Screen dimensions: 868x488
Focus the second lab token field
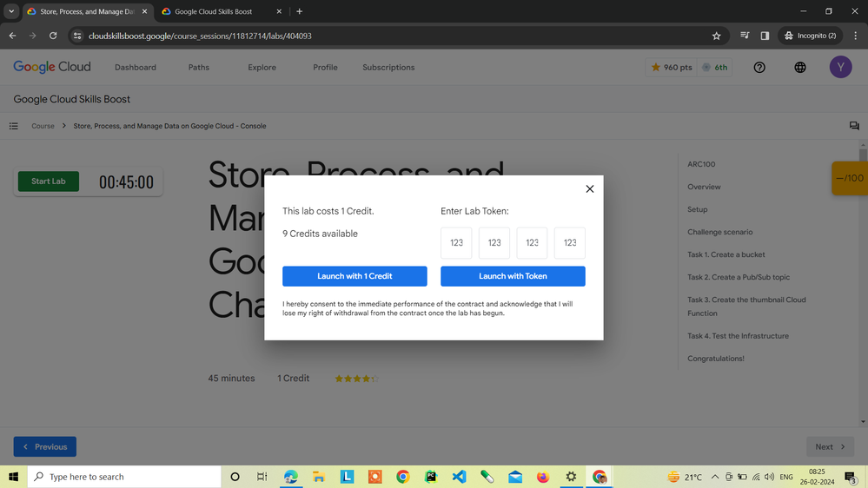point(494,243)
